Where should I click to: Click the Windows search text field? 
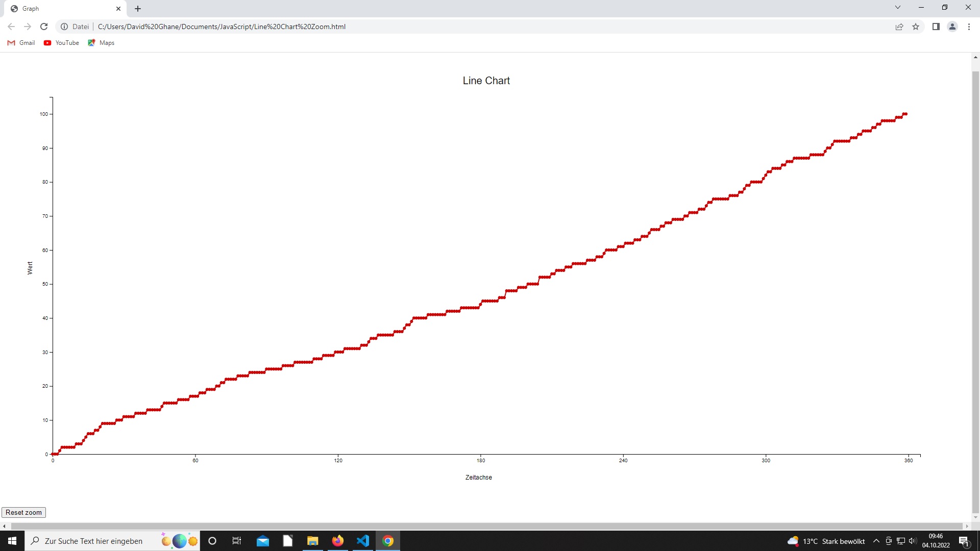tap(94, 541)
